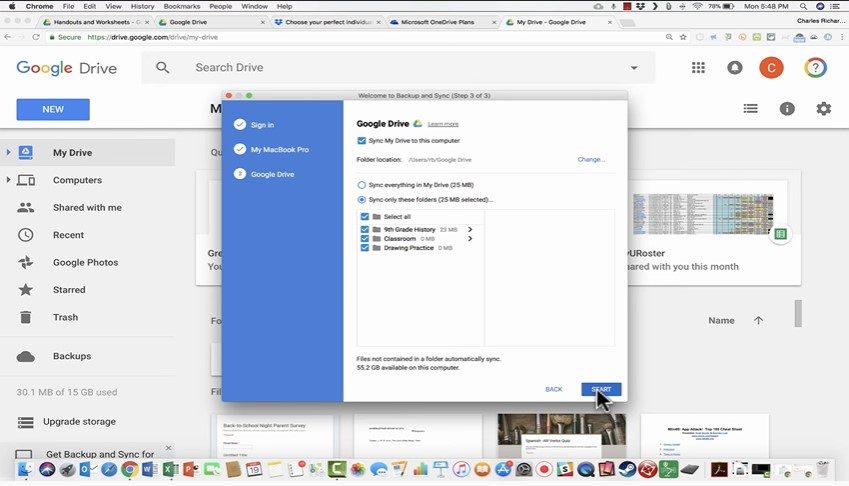The height and width of the screenshot is (486, 849).
Task: Open the account avatar C
Action: click(x=771, y=68)
